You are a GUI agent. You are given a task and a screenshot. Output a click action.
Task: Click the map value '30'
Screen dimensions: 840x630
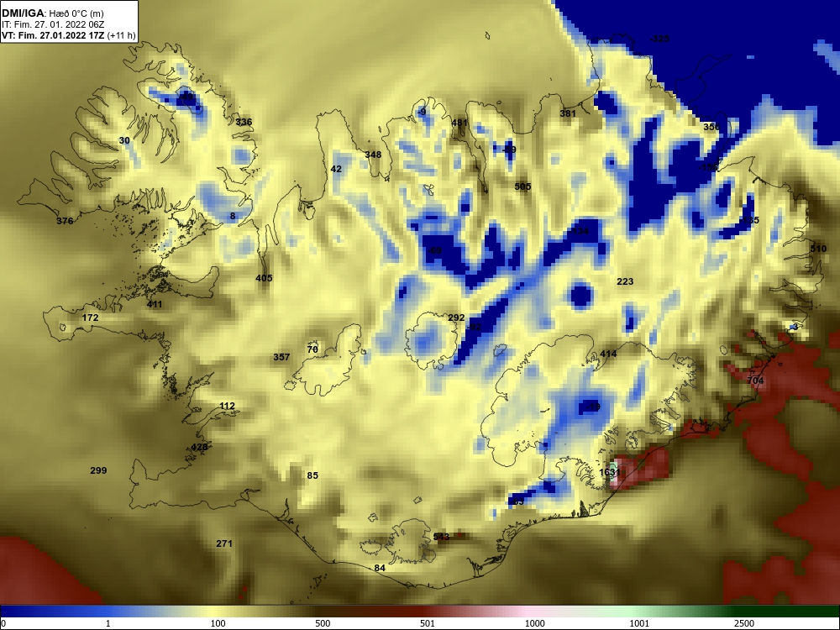[124, 140]
